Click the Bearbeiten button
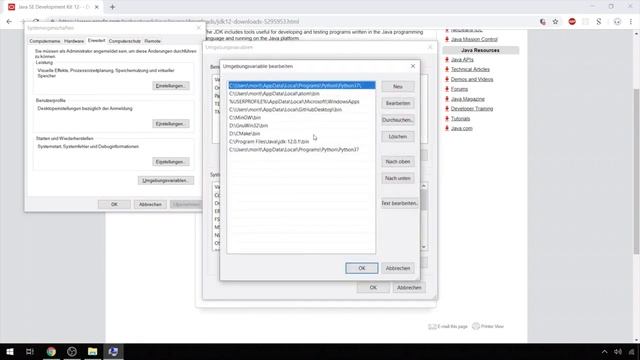The width and height of the screenshot is (640, 360). point(398,103)
